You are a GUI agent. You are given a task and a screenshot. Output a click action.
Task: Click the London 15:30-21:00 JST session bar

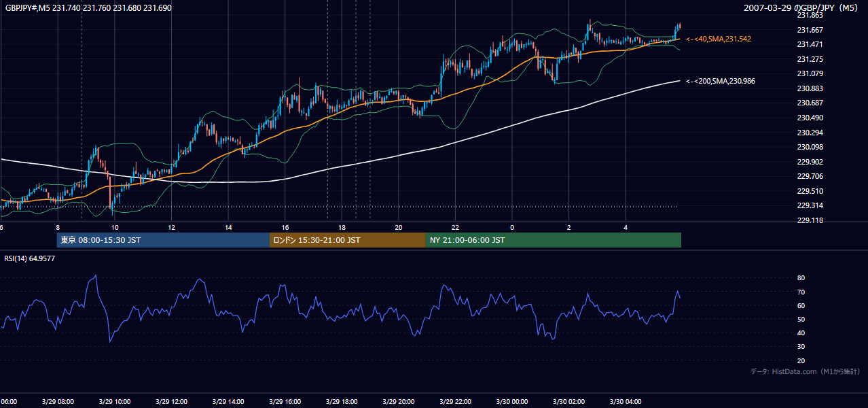click(x=348, y=240)
